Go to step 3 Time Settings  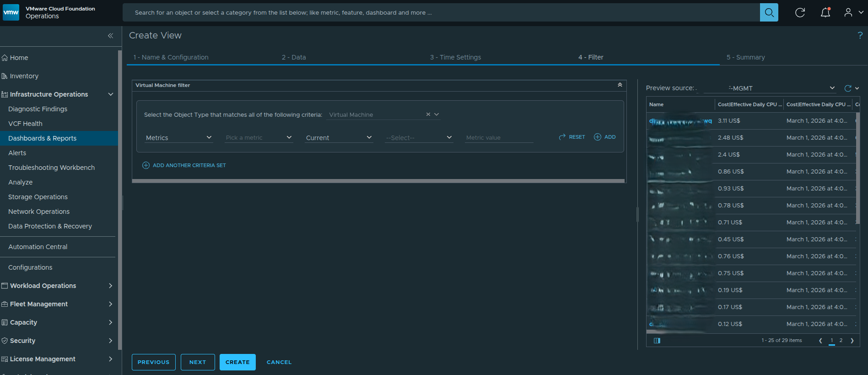(x=455, y=57)
